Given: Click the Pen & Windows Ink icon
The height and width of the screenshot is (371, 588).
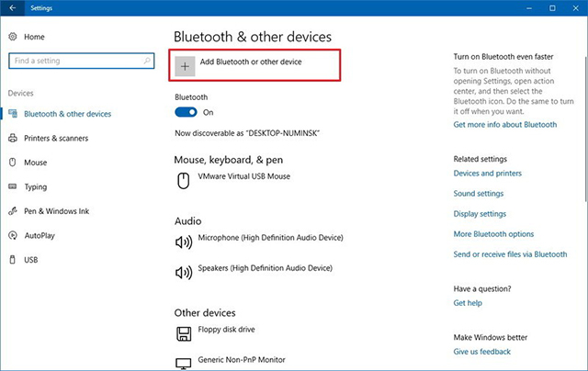Looking at the screenshot, I should [13, 211].
